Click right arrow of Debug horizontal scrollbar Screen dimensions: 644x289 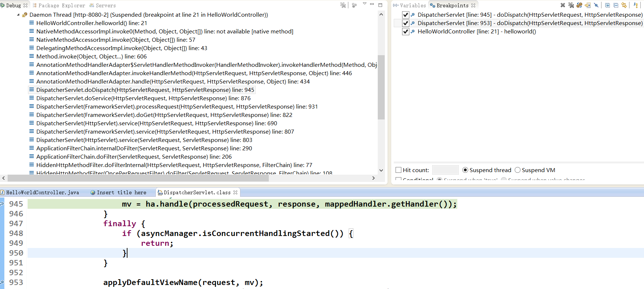click(x=373, y=178)
